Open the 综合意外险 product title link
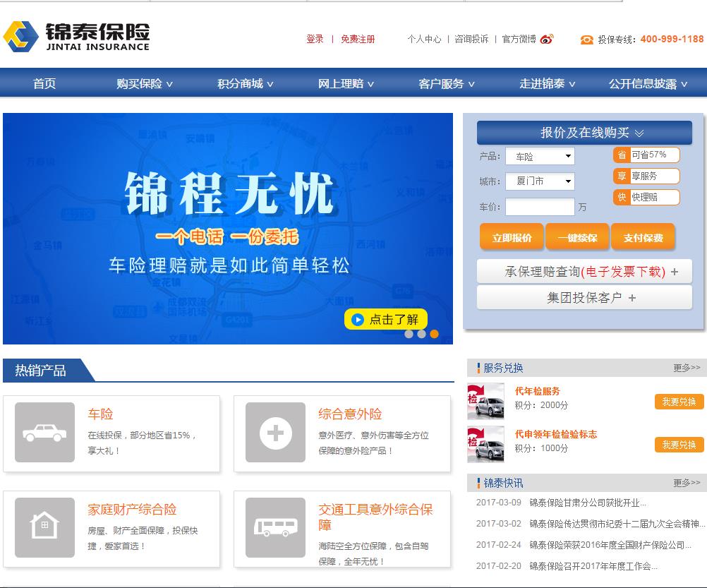 click(350, 414)
